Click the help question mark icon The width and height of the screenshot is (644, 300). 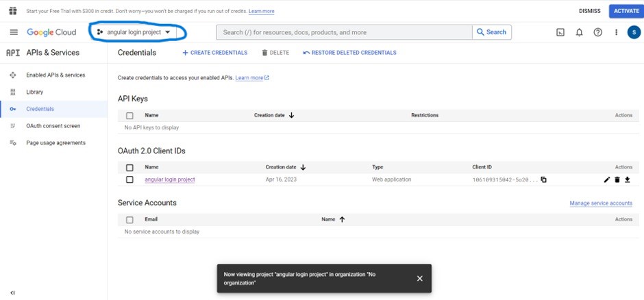coord(597,32)
